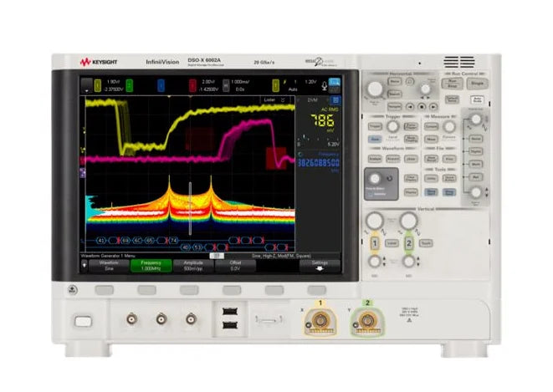Image resolution: width=553 pixels, height=392 pixels.
Task: Push the Entry knob in the gray box
Action: 375,179
